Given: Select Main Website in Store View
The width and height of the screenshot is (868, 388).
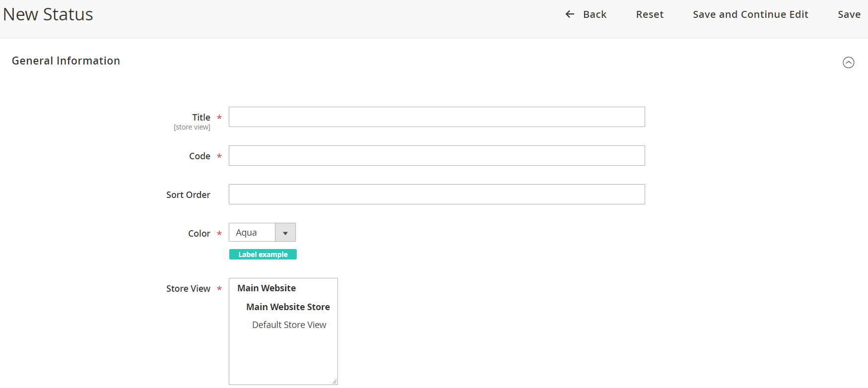Looking at the screenshot, I should point(267,288).
